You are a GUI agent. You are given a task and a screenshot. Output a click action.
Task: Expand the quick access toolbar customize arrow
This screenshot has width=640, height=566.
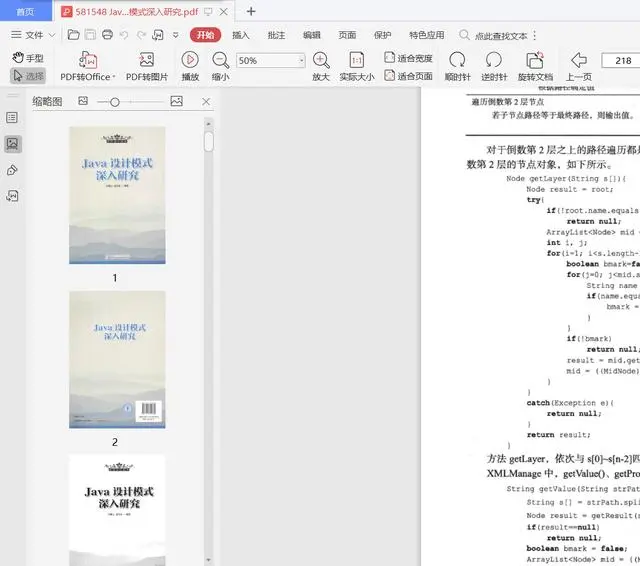pyautogui.click(x=176, y=35)
